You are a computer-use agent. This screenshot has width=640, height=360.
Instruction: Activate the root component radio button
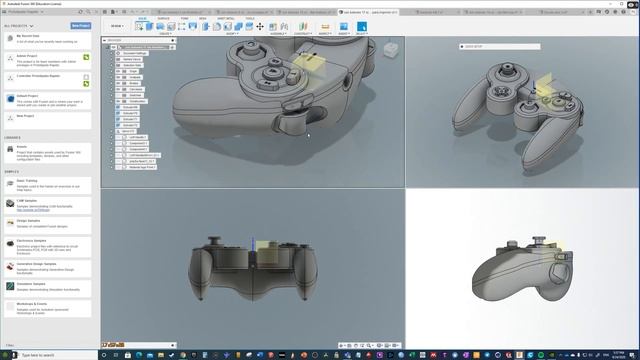tap(173, 47)
